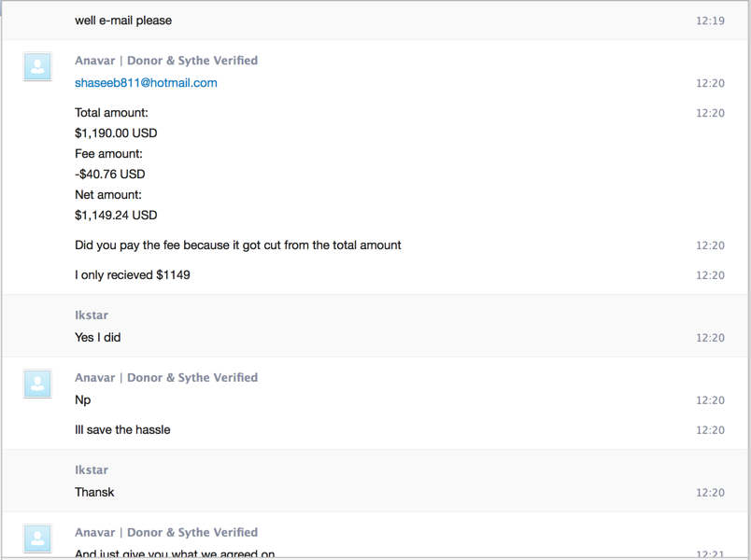Click the "Ill save the hassle" message

point(122,430)
